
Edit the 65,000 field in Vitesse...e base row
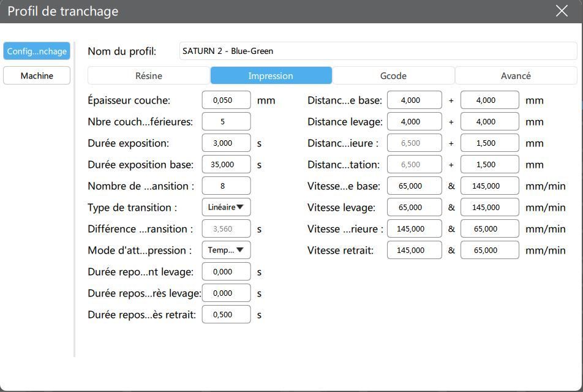tap(415, 186)
